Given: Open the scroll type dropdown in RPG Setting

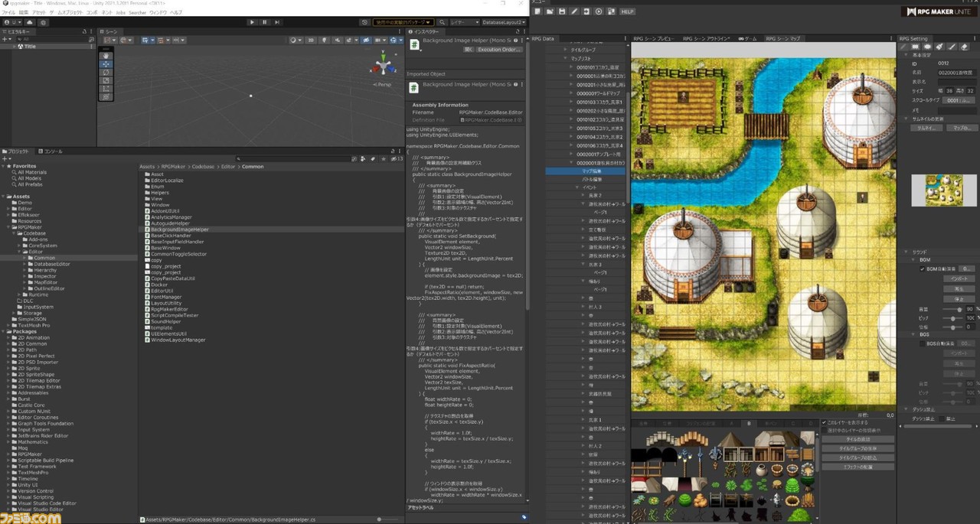Looking at the screenshot, I should [x=960, y=100].
